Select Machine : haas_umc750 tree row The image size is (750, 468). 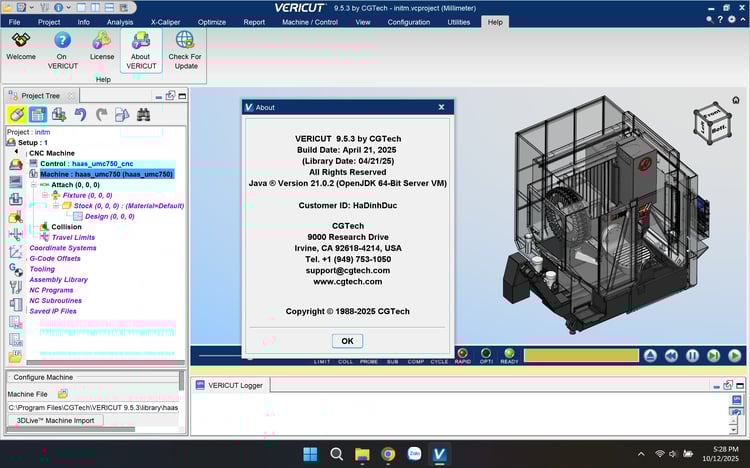coord(106,174)
